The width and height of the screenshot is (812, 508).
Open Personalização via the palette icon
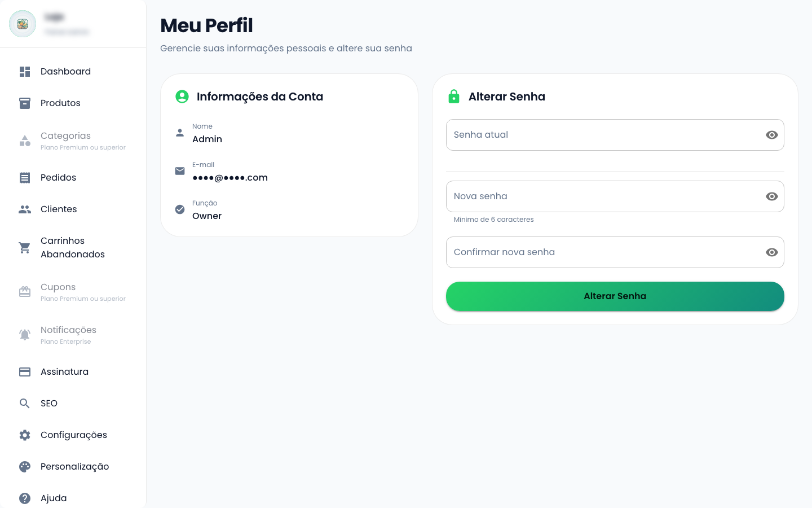click(x=24, y=466)
